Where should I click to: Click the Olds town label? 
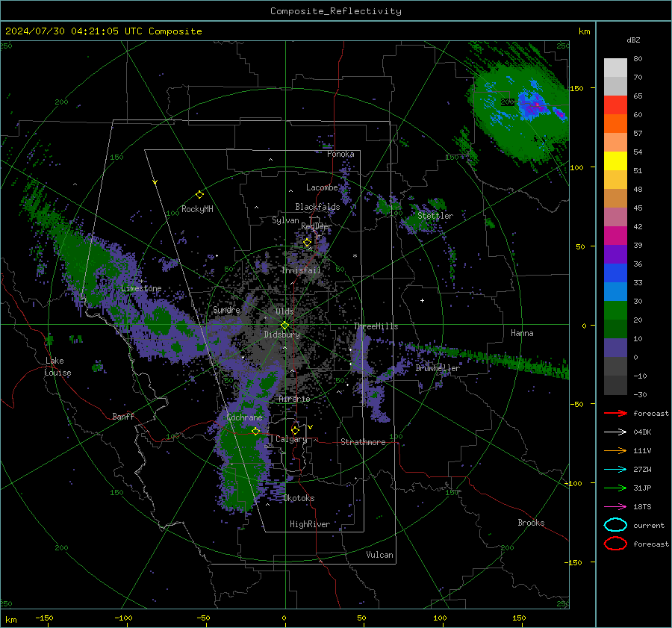coord(284,311)
